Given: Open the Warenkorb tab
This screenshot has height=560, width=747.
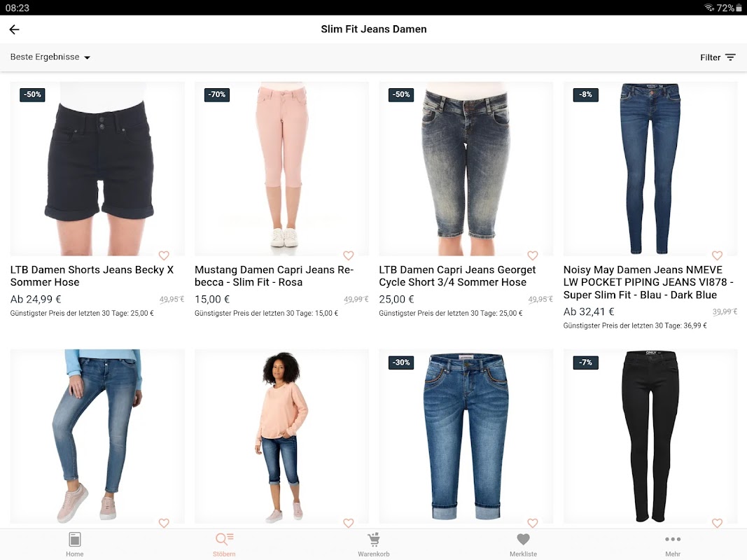Looking at the screenshot, I should click(374, 545).
